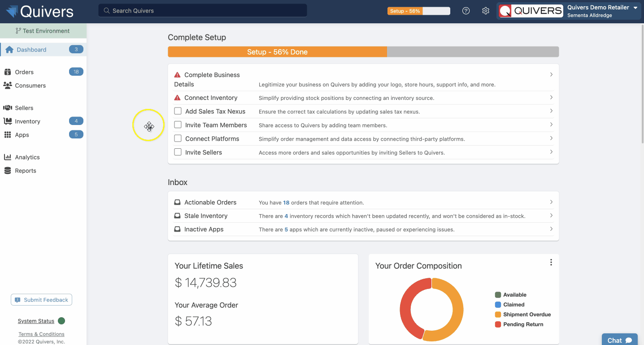Image resolution: width=644 pixels, height=345 pixels.
Task: Click header Setup - 56% progress bar
Action: (x=419, y=11)
